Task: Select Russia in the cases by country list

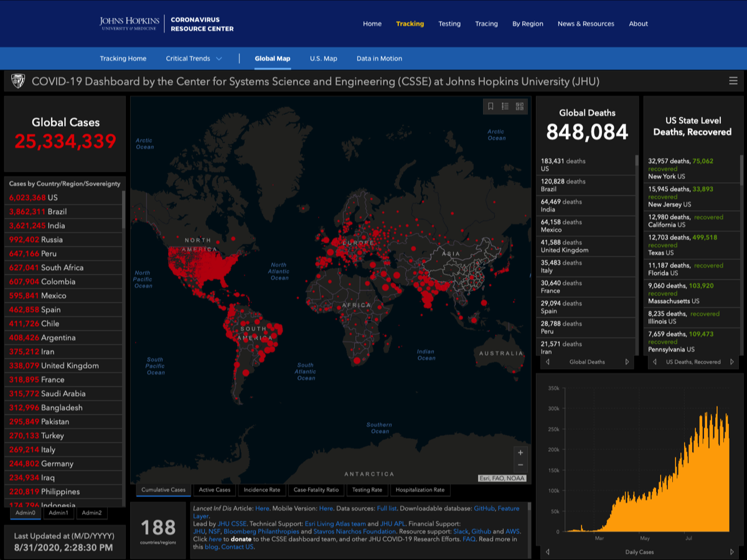Action: pos(65,240)
